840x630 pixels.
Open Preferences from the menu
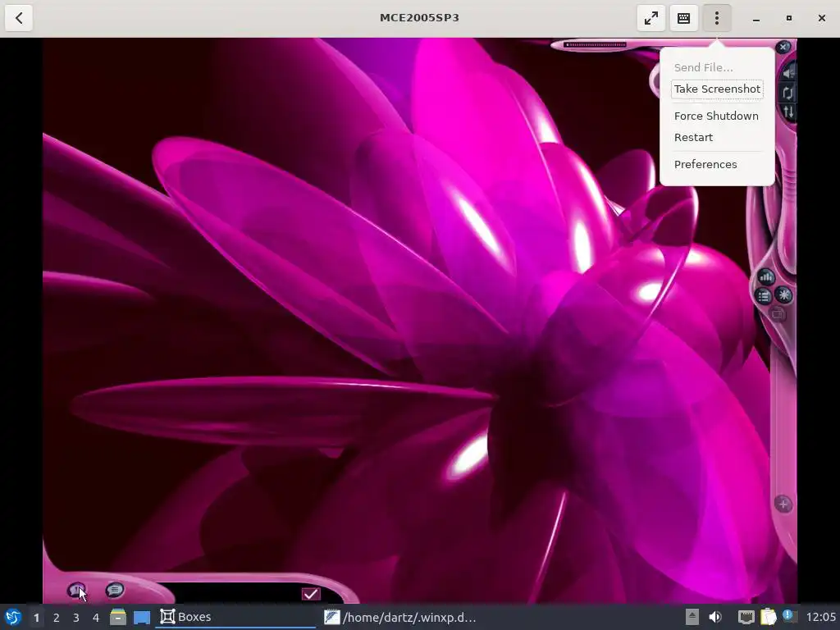coord(705,164)
